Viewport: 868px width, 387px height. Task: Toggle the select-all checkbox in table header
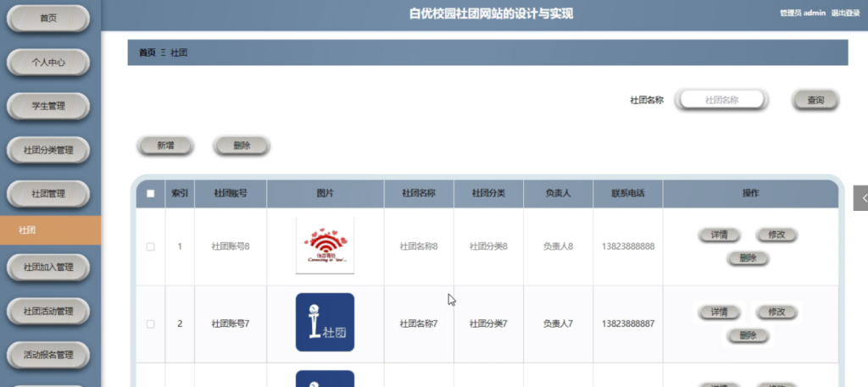151,193
